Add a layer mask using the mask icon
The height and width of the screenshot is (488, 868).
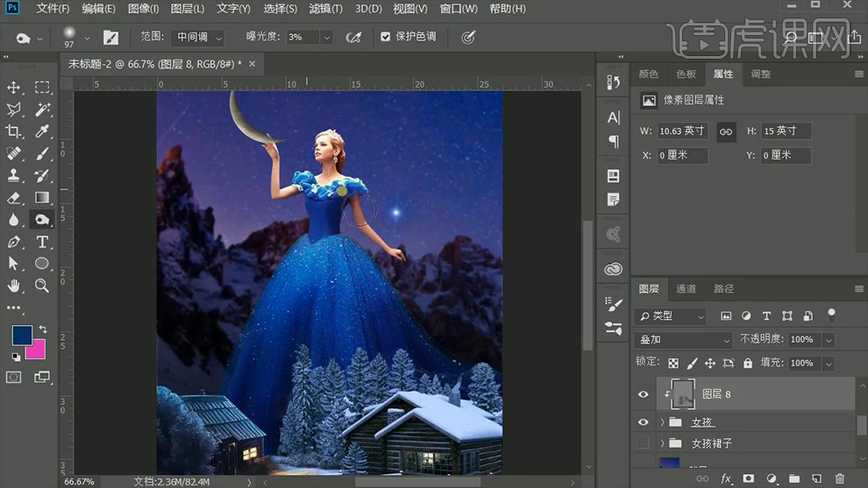tap(748, 478)
